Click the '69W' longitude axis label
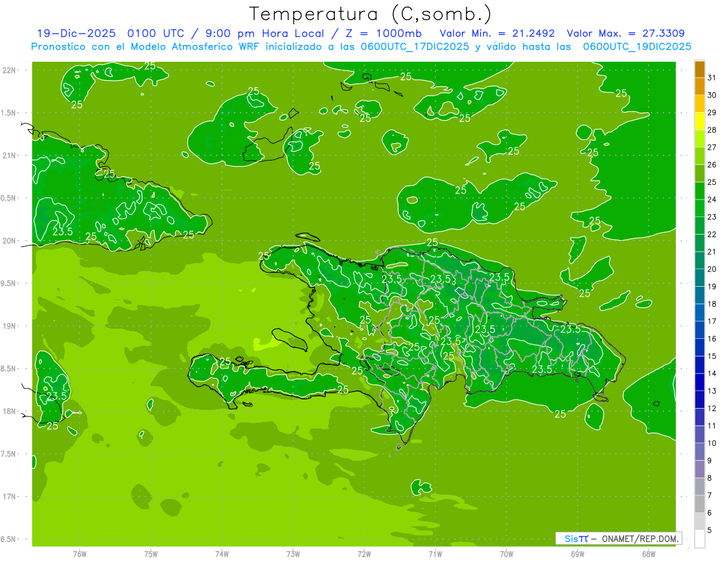The height and width of the screenshot is (562, 728). tap(578, 554)
